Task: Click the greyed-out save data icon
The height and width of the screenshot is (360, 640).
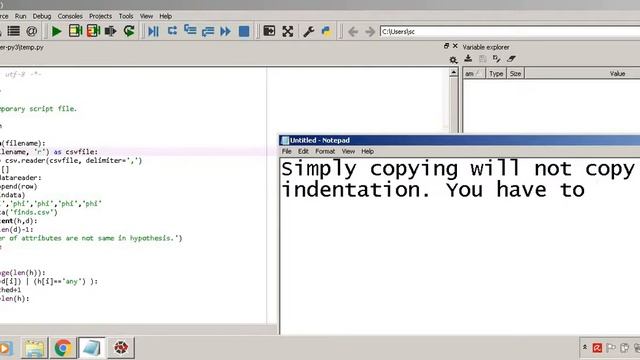Action: click(482, 58)
